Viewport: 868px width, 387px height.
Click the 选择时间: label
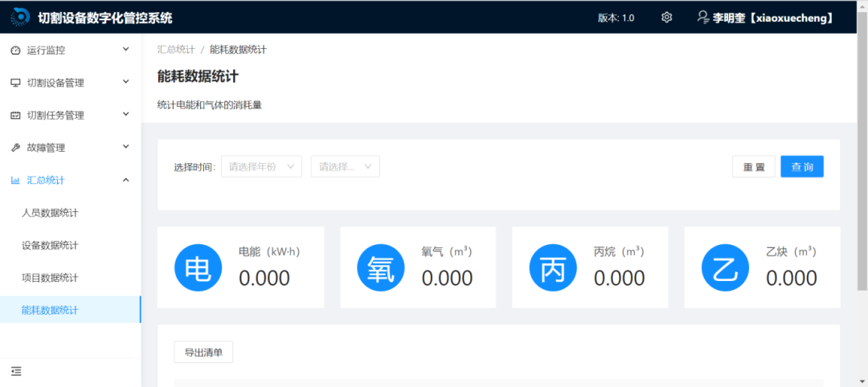pyautogui.click(x=194, y=167)
